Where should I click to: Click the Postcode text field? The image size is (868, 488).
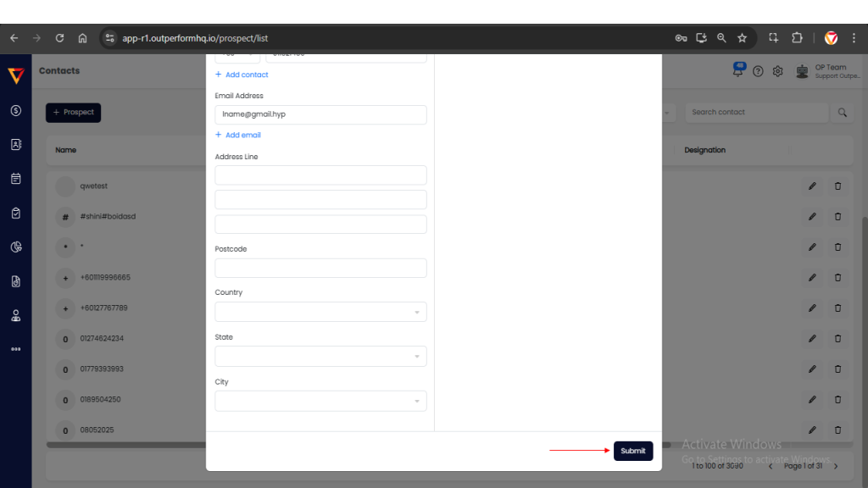click(x=320, y=269)
